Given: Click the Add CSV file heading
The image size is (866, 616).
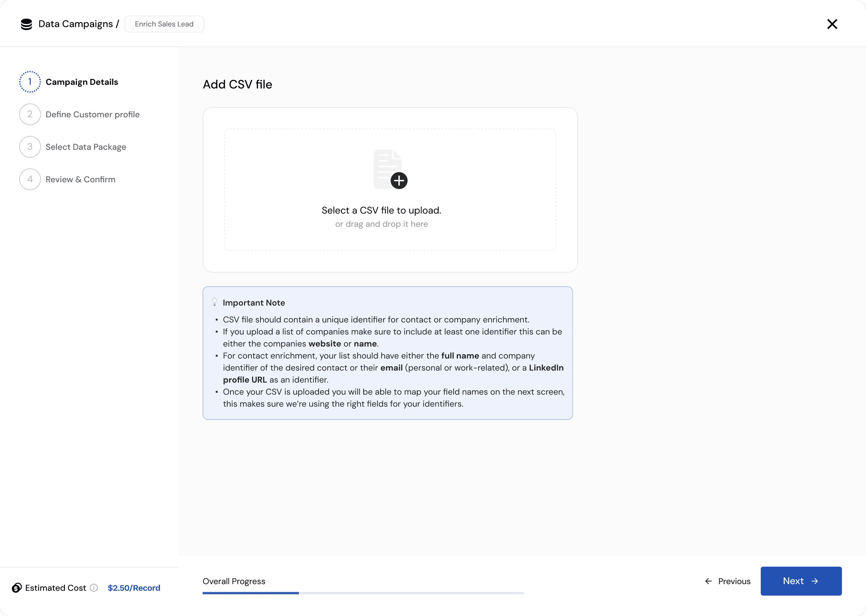Looking at the screenshot, I should (237, 84).
